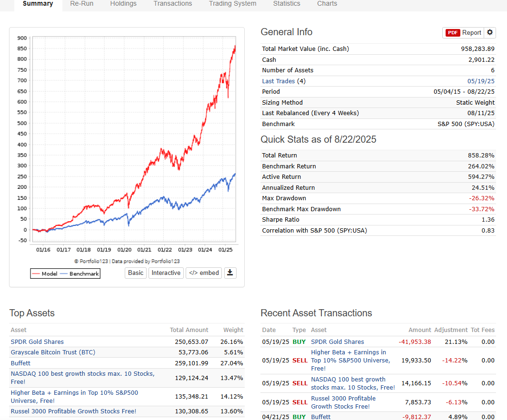Click the Annualized Return value 24.51%
The height and width of the screenshot is (420, 507).
pyautogui.click(x=483, y=188)
